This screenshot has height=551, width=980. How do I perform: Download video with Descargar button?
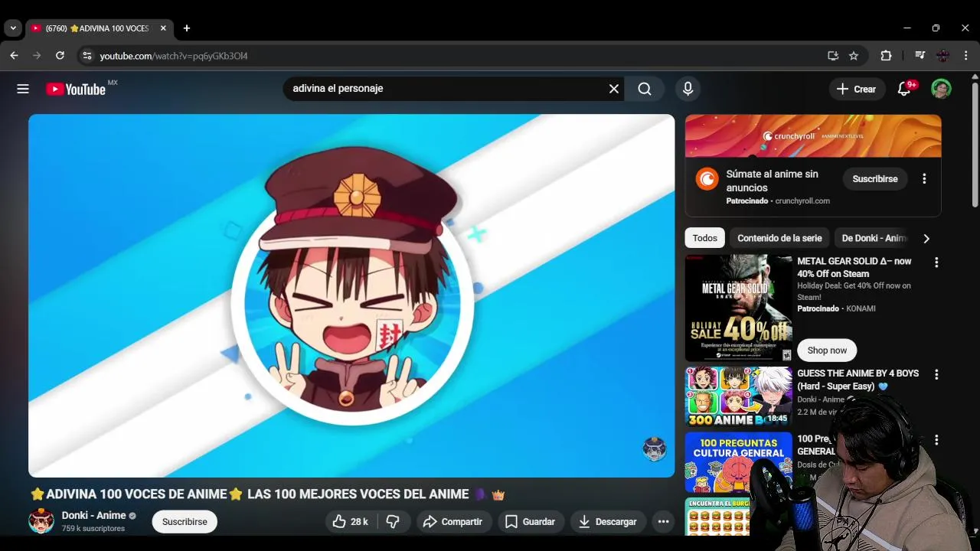pos(608,522)
